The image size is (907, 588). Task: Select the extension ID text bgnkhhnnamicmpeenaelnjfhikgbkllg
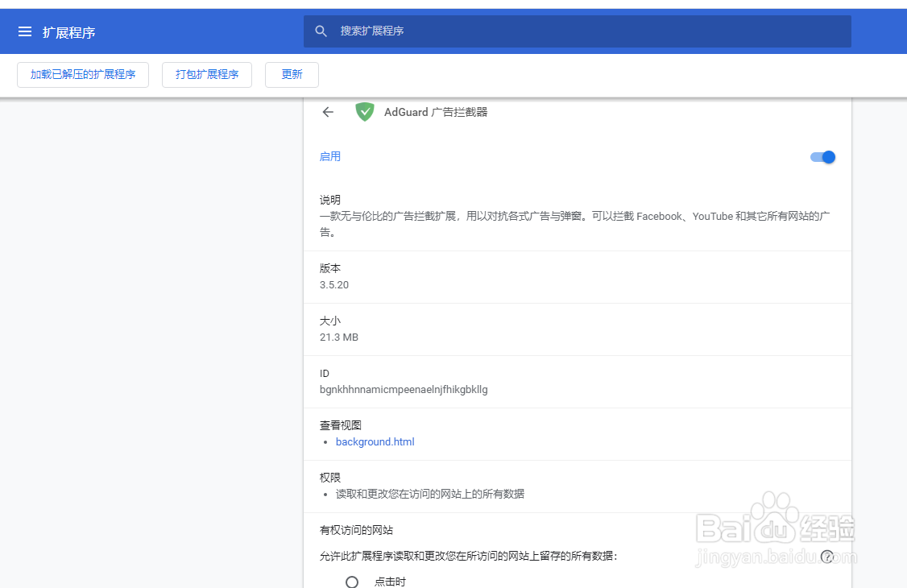(x=404, y=389)
